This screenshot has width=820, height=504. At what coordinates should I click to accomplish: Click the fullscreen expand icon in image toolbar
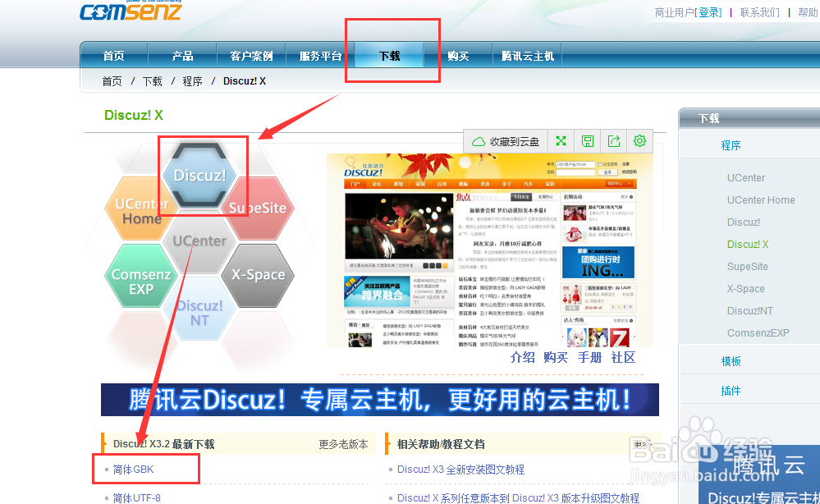561,141
